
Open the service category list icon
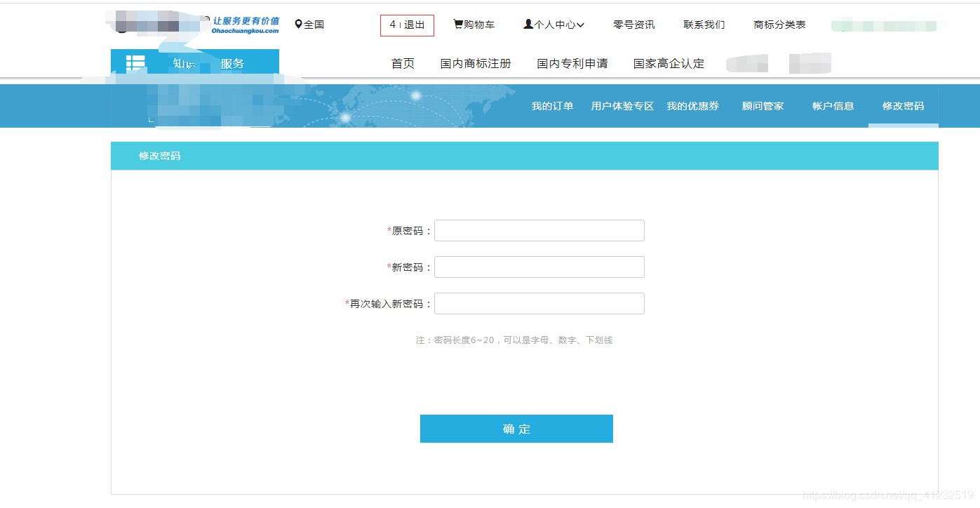[135, 64]
